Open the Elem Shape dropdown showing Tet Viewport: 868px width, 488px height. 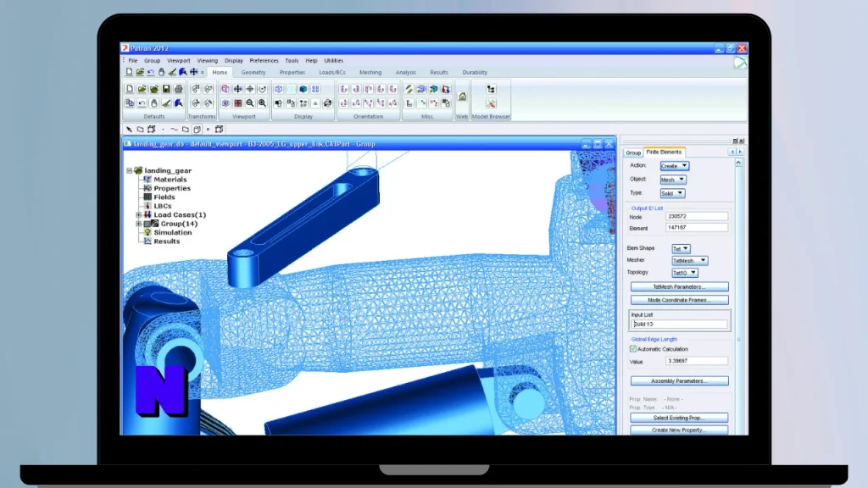point(681,249)
